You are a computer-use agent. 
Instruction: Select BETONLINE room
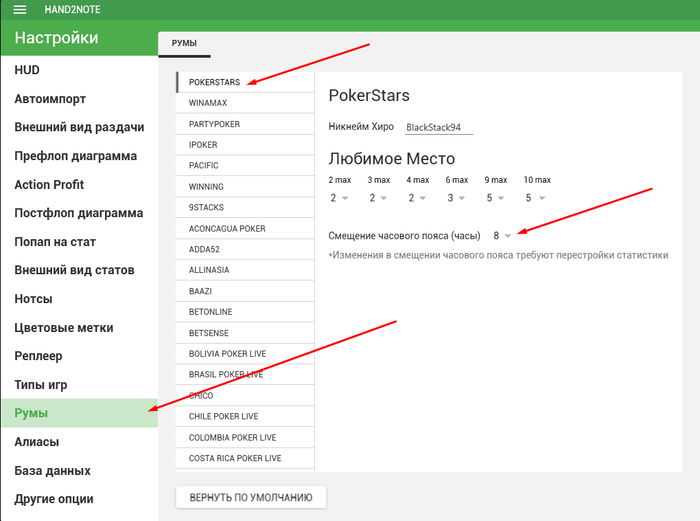coord(245,312)
